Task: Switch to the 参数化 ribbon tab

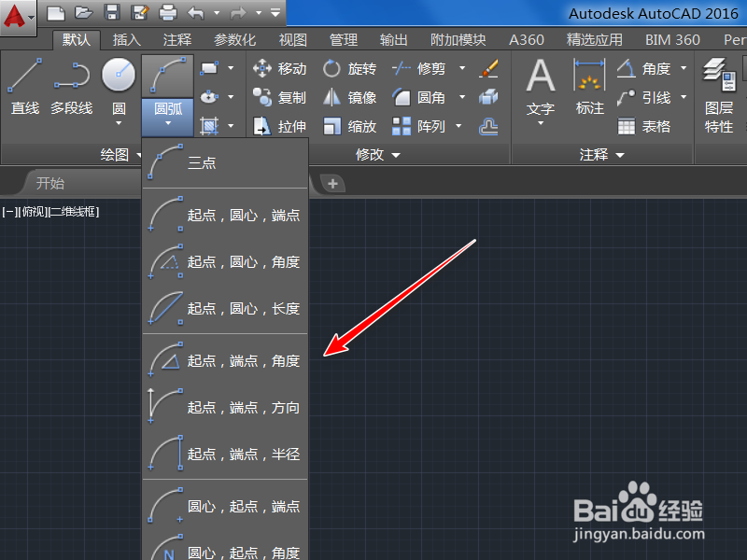Action: (x=235, y=39)
